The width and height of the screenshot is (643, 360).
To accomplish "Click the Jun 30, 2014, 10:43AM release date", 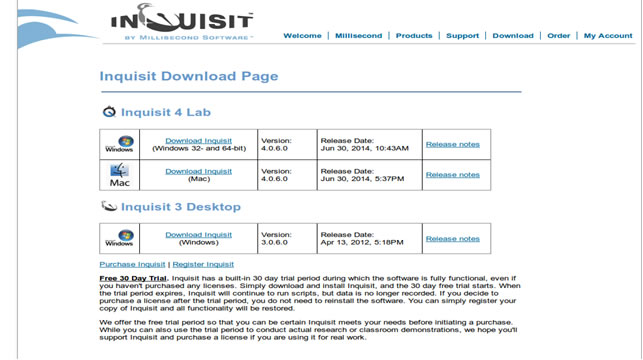I will point(365,148).
